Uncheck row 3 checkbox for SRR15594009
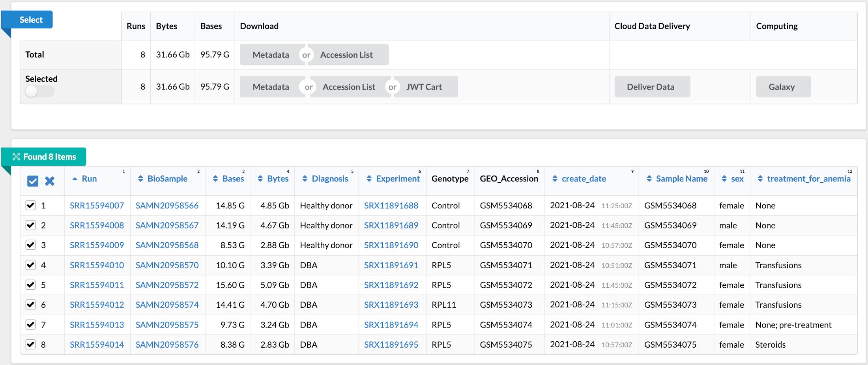 pyautogui.click(x=31, y=245)
